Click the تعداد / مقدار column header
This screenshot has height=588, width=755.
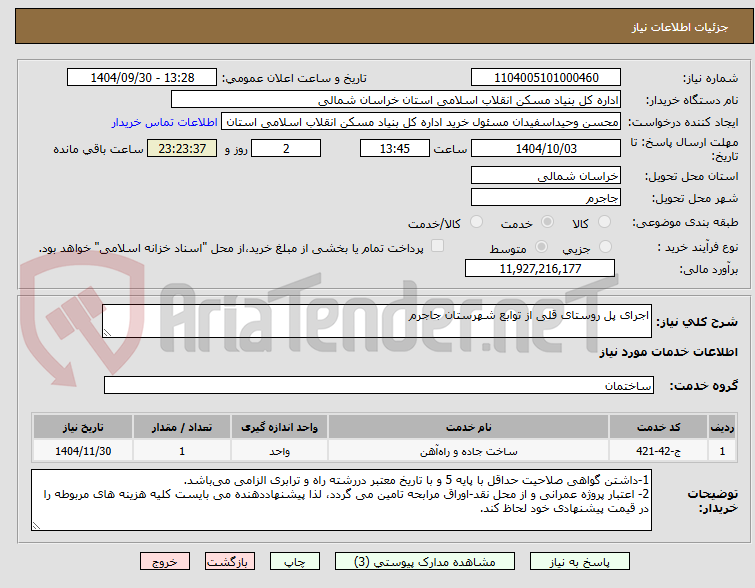click(x=182, y=427)
